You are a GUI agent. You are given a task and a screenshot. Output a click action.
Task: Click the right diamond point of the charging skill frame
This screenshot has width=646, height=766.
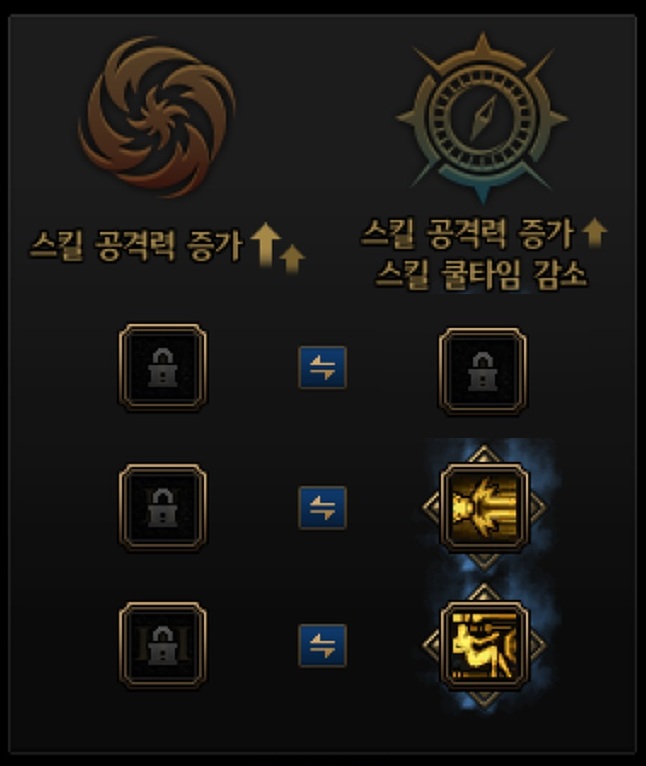pyautogui.click(x=536, y=507)
